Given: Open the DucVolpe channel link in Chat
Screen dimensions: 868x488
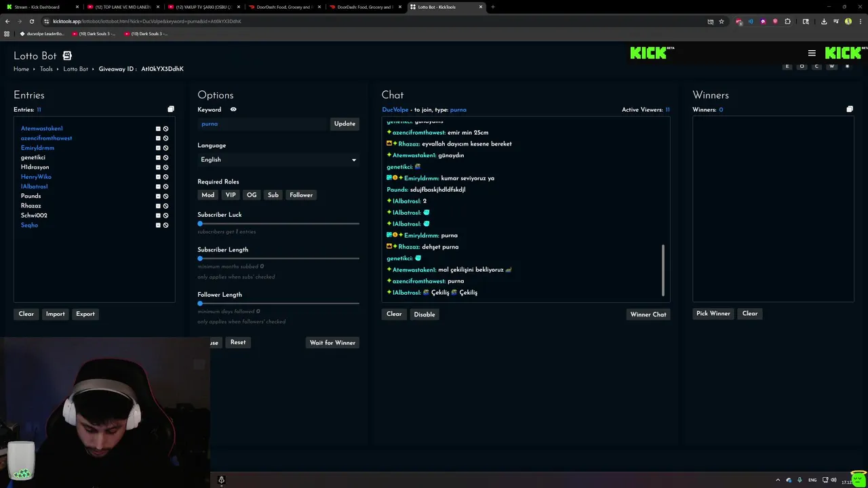Looking at the screenshot, I should coord(395,110).
